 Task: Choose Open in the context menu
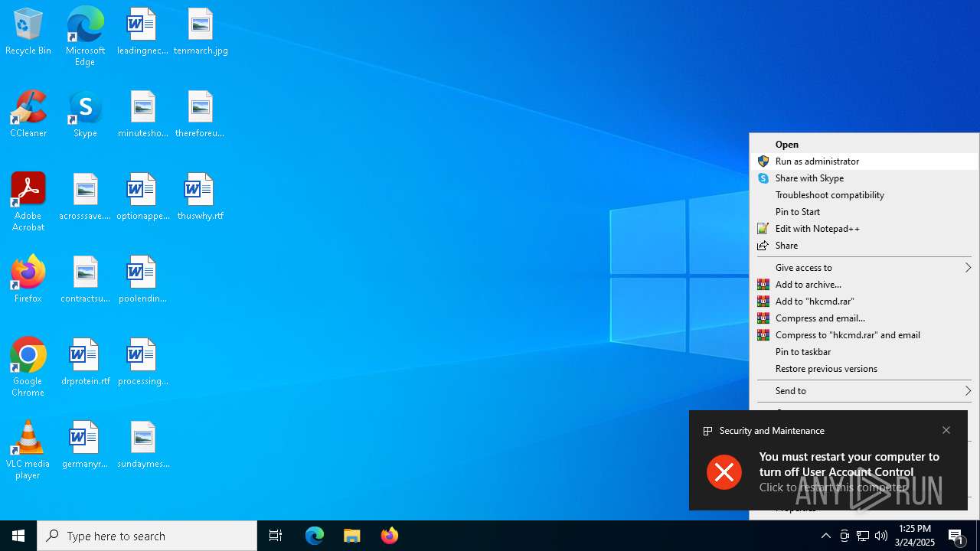[864, 145]
